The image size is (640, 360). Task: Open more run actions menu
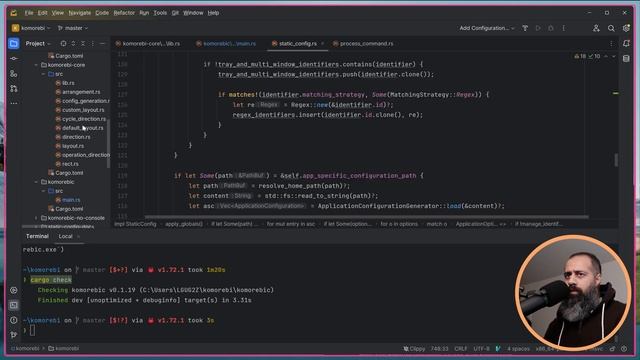564,28
